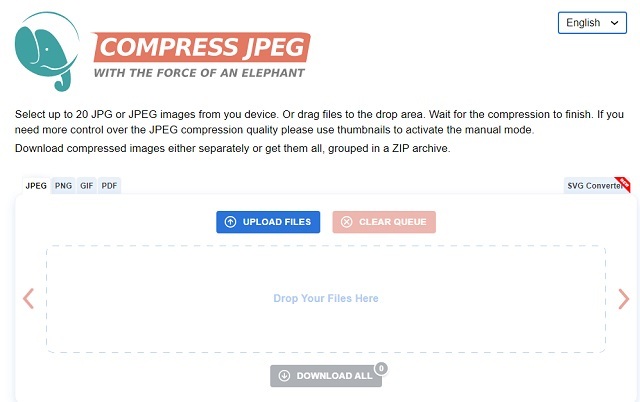Open the English language dropdown

(593, 23)
